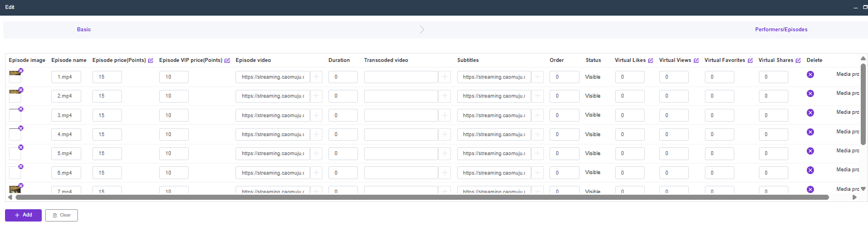This screenshot has height=231, width=868.
Task: Click edit icon beside Episode price(Points) header
Action: pyautogui.click(x=151, y=60)
